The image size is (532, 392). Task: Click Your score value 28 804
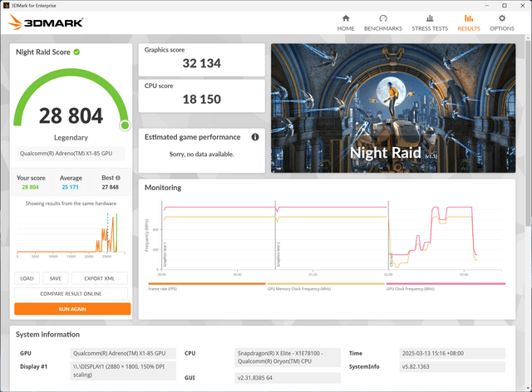pos(30,187)
